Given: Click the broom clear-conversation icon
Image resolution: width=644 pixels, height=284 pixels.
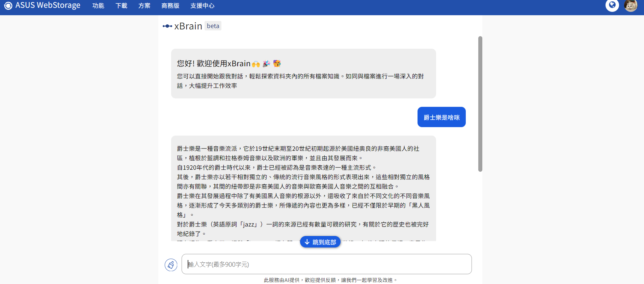Looking at the screenshot, I should pyautogui.click(x=171, y=265).
